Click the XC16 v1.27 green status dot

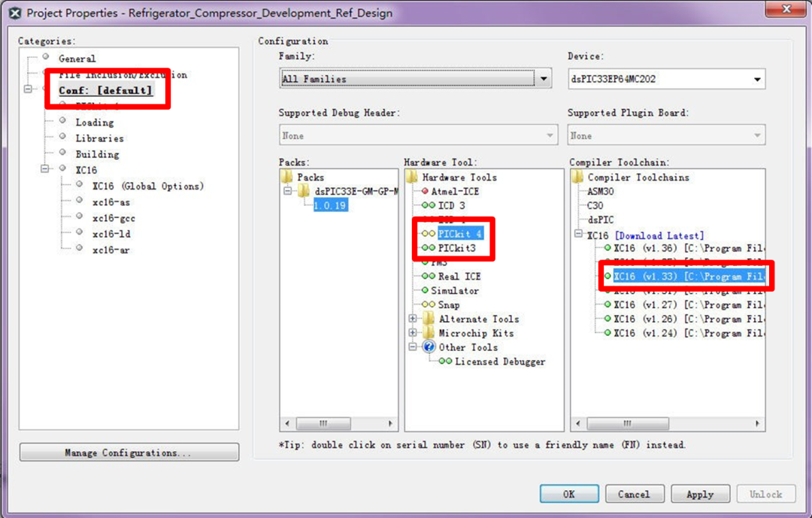(607, 304)
